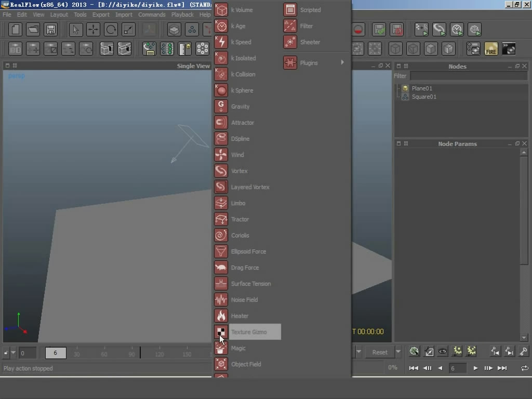Viewport: 532px width, 399px height.
Task: Click the Nodes Filter input field
Action: coord(469,76)
